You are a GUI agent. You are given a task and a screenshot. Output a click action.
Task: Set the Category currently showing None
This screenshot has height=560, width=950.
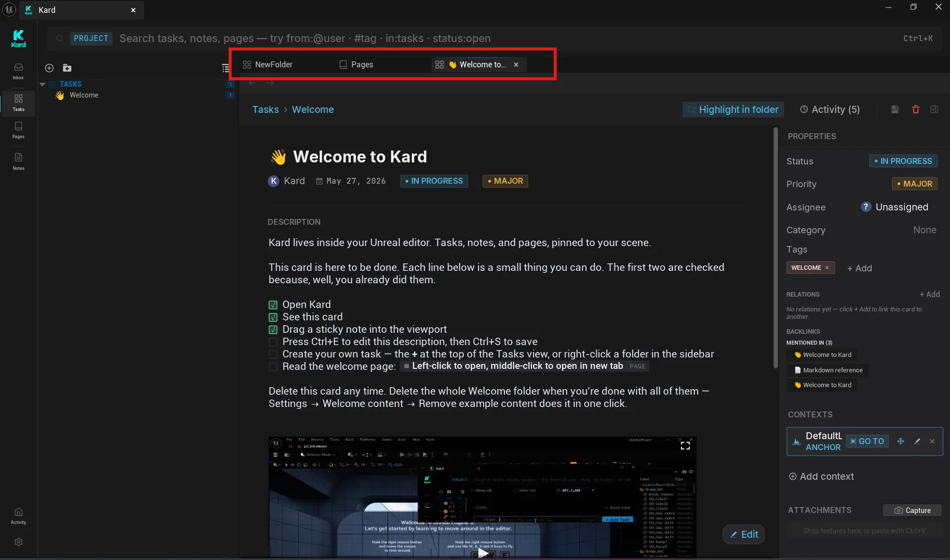click(x=924, y=230)
